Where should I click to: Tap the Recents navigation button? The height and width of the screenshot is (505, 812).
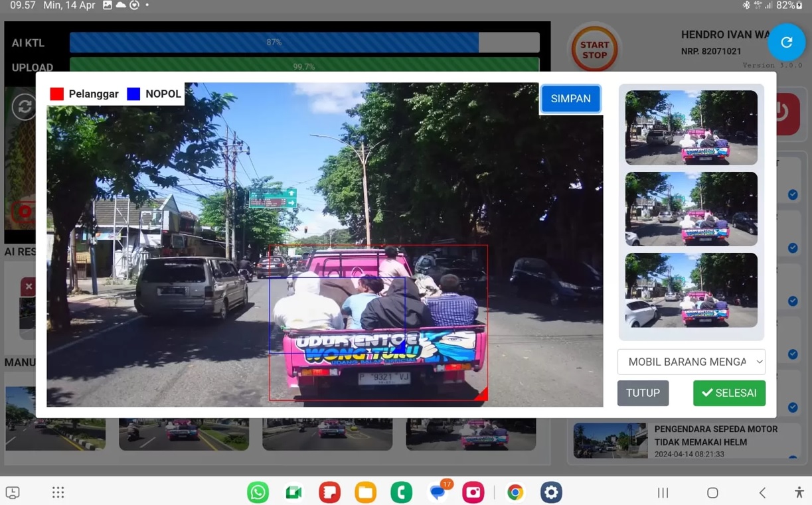pyautogui.click(x=663, y=492)
